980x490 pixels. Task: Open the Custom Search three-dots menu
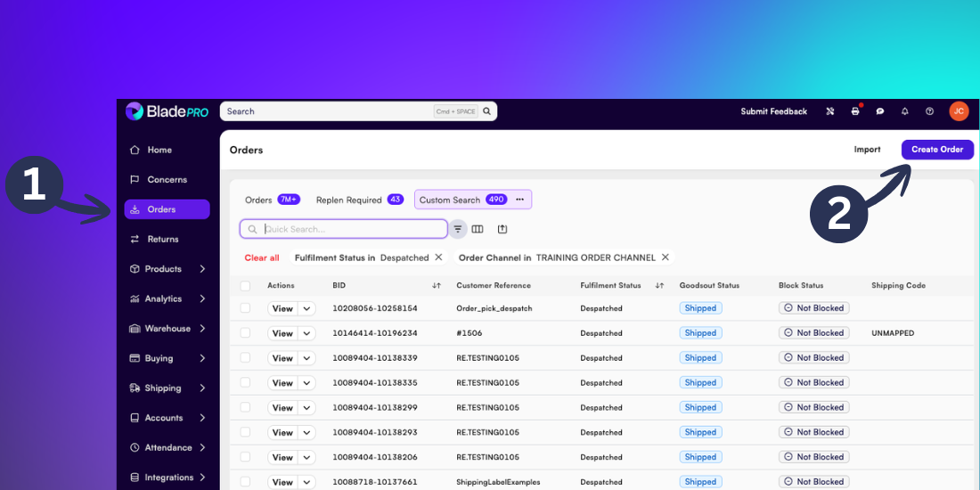tap(519, 200)
